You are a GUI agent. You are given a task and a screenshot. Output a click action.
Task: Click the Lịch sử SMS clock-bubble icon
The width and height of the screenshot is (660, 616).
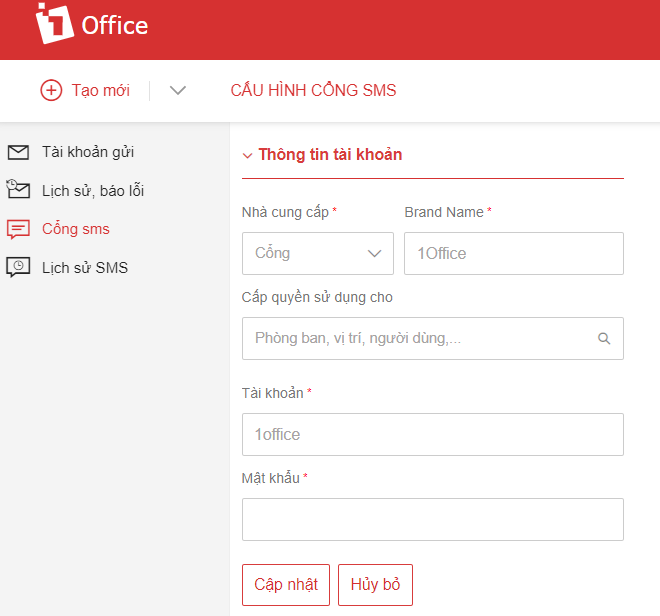coord(18,267)
